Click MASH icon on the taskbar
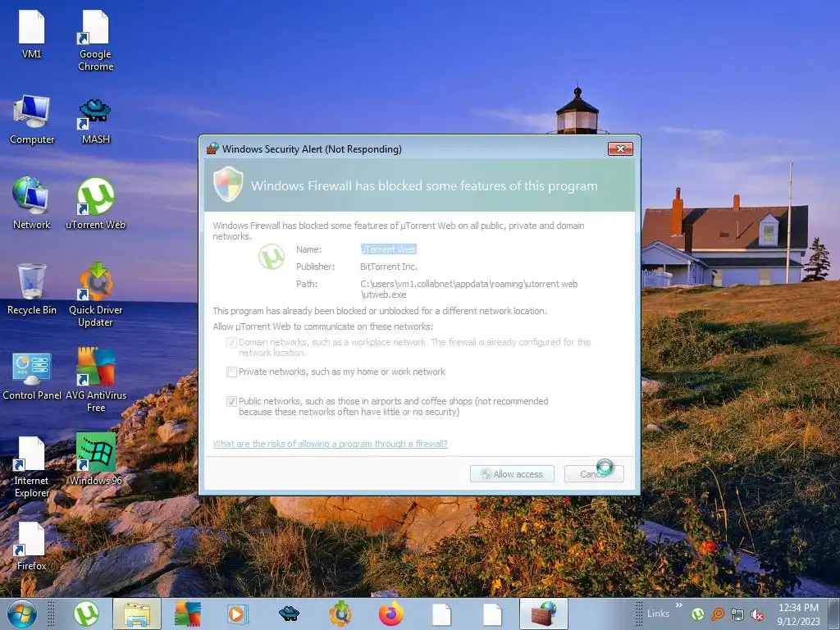840x630 pixels. click(289, 614)
